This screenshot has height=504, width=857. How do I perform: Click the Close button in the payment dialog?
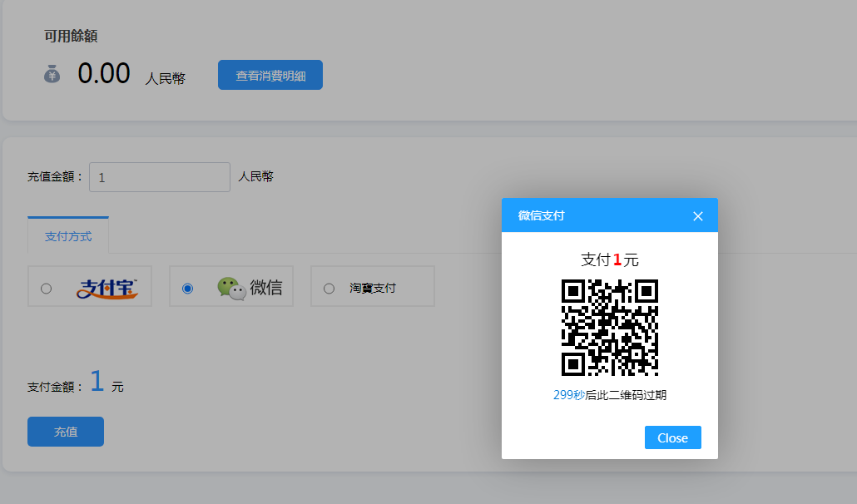(x=672, y=437)
